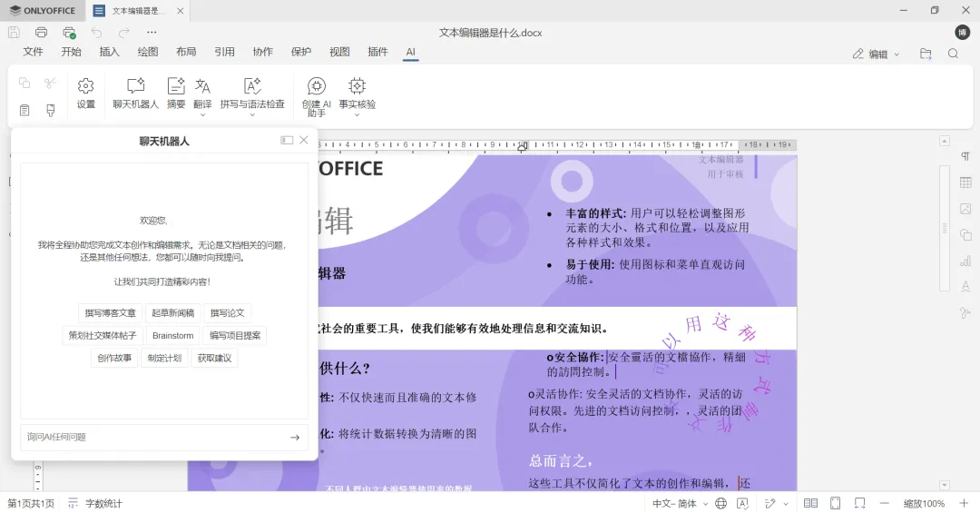The width and height of the screenshot is (980, 513).
Task: Click the 制定计划 suggestion
Action: point(164,358)
